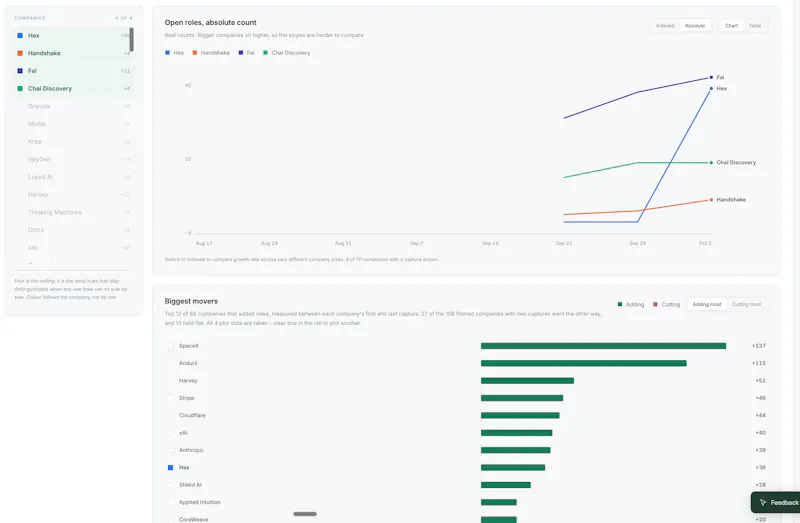Click the Fal endpoint marker on the line chart
This screenshot has height=523, width=800.
(x=711, y=78)
